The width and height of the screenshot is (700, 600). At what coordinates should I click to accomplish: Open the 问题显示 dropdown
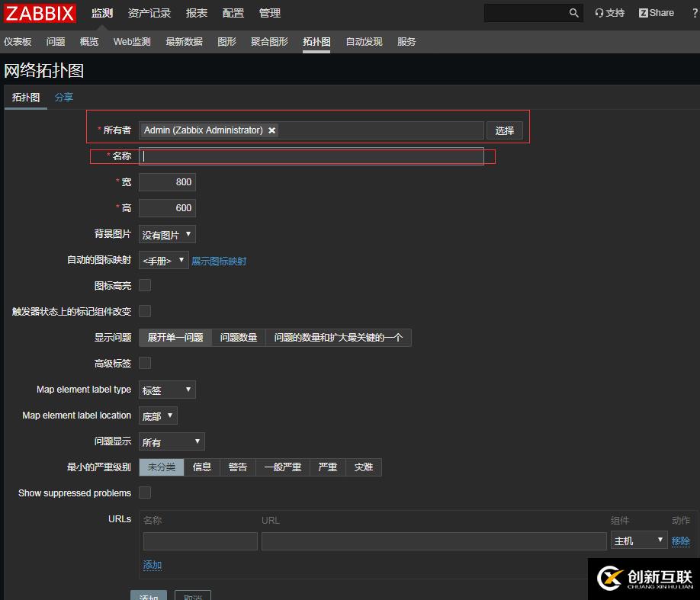tap(172, 441)
